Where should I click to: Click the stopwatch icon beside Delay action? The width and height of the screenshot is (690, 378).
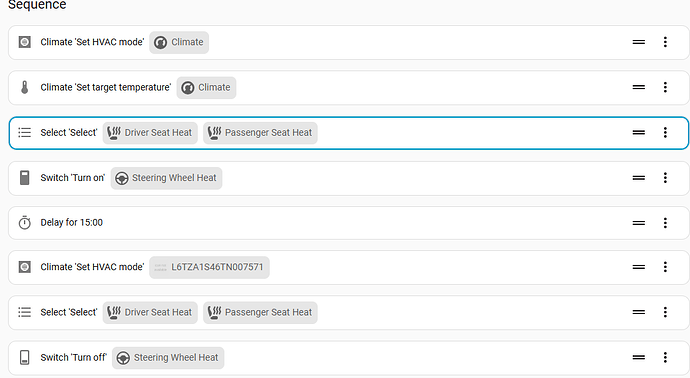[25, 223]
